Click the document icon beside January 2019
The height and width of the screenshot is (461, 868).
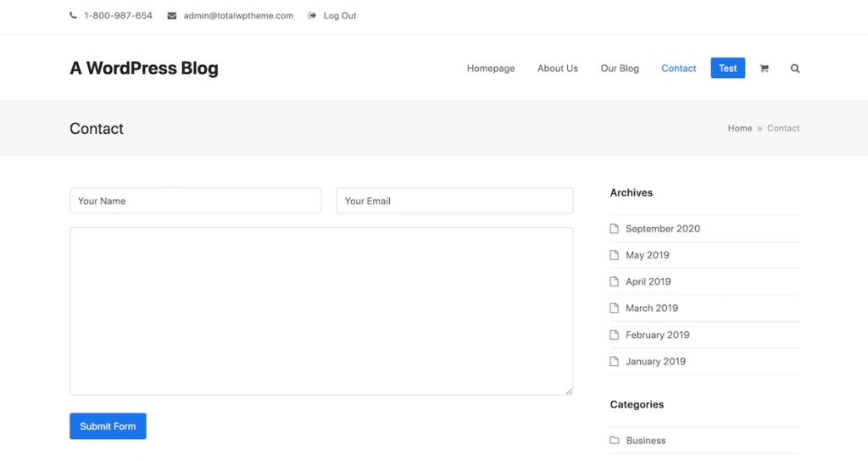click(x=615, y=362)
